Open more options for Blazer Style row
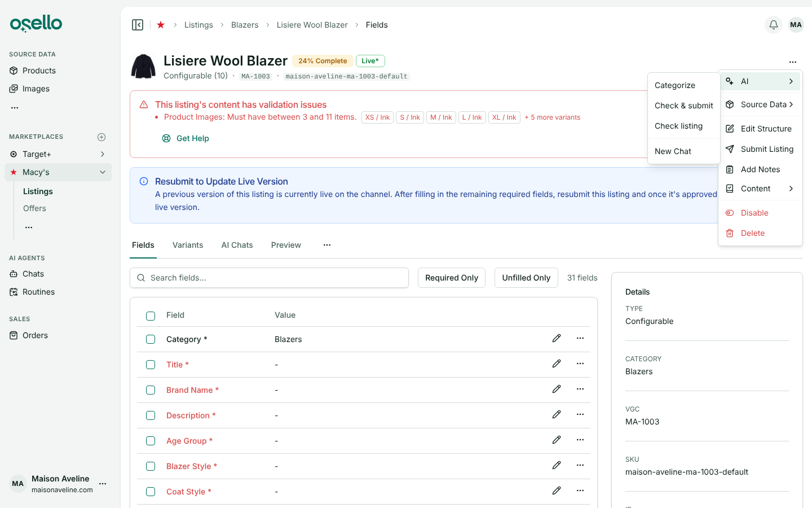812x508 pixels. [580, 465]
